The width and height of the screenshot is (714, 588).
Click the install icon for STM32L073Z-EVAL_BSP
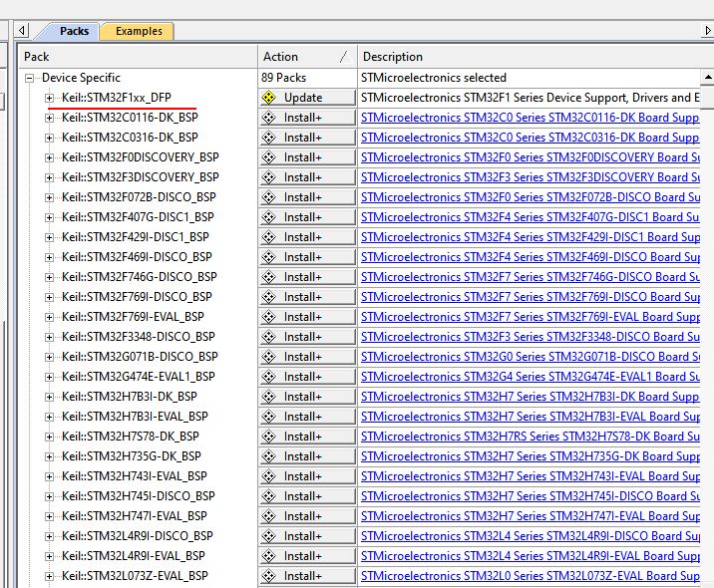click(x=268, y=576)
